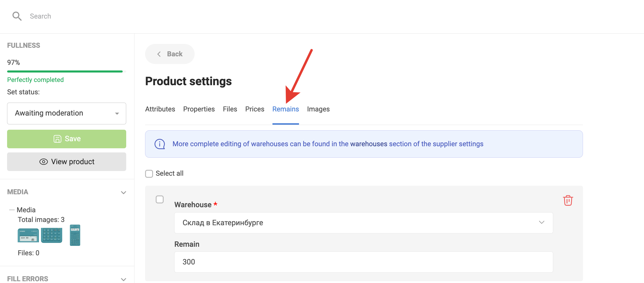Go back using the Back button

click(x=170, y=54)
